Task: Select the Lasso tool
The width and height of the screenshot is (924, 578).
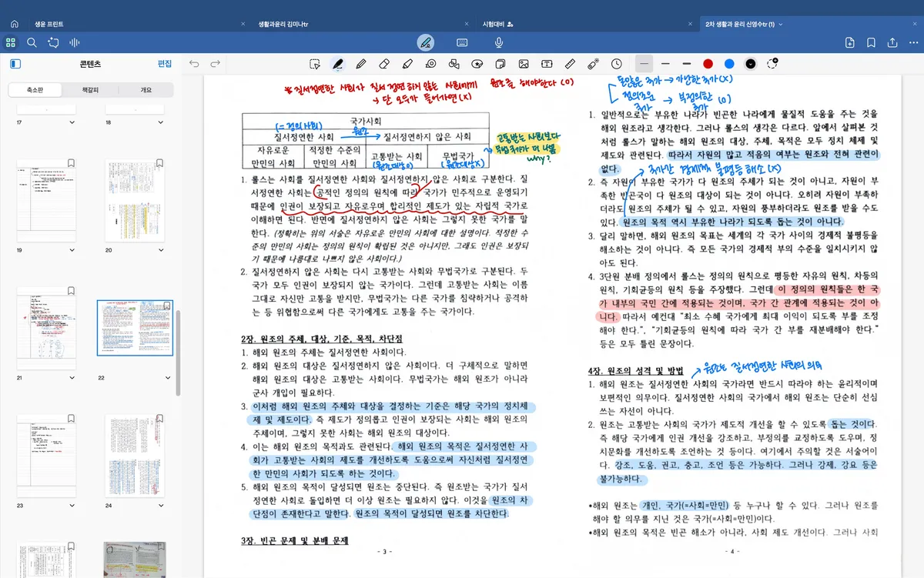Action: 430,63
